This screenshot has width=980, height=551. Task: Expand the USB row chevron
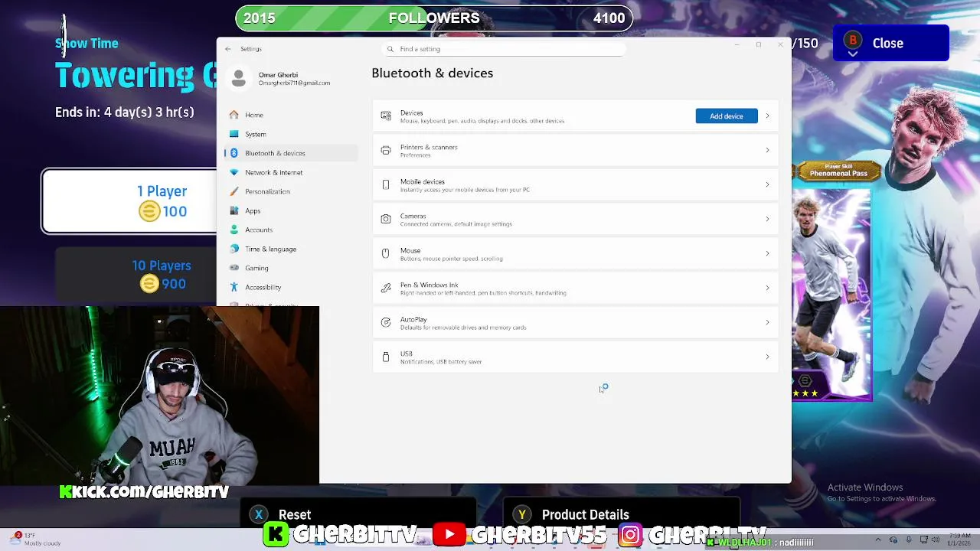point(767,357)
